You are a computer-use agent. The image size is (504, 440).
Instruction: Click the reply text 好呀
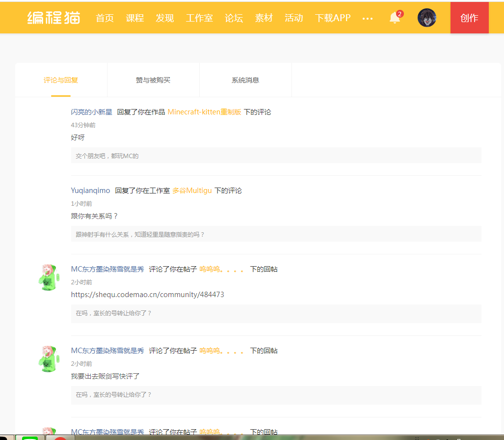pos(78,137)
